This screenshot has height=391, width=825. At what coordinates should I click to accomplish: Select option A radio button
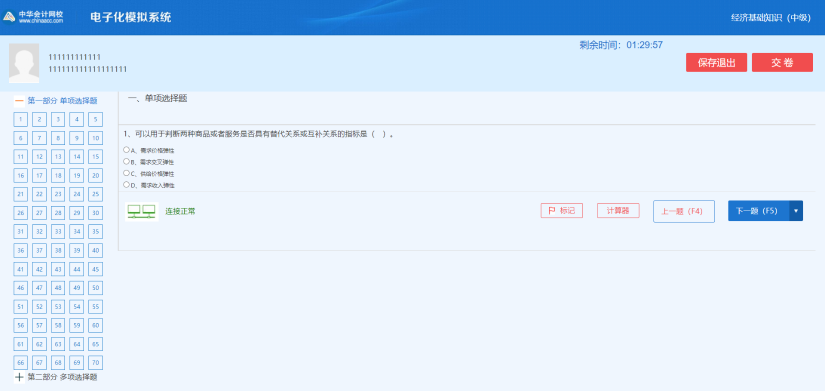(126, 150)
